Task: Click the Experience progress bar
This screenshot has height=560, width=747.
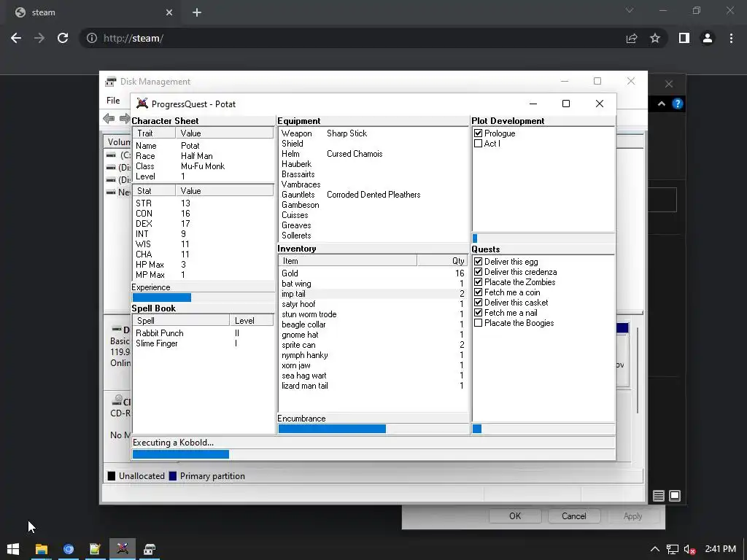Action: pyautogui.click(x=203, y=297)
